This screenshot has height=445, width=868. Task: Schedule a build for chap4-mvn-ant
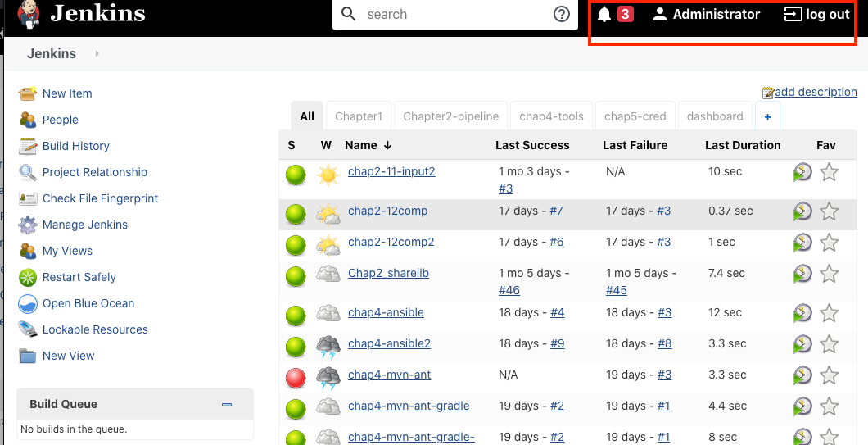[802, 375]
